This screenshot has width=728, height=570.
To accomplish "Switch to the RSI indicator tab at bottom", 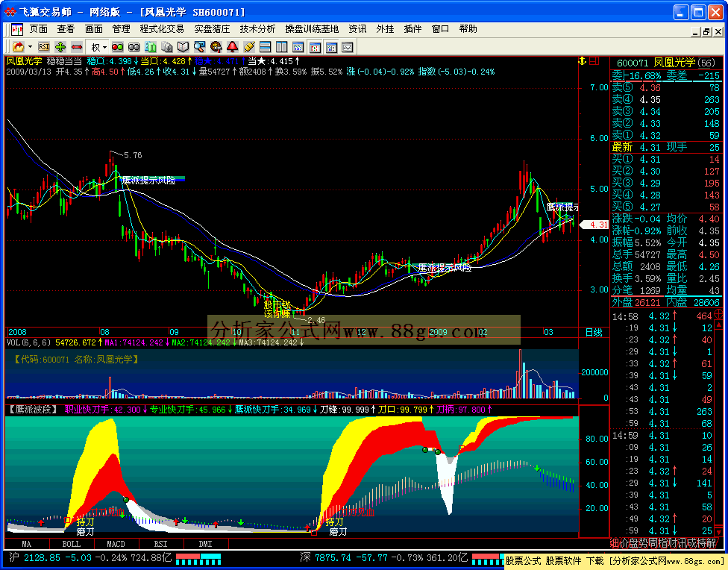I will (x=160, y=544).
